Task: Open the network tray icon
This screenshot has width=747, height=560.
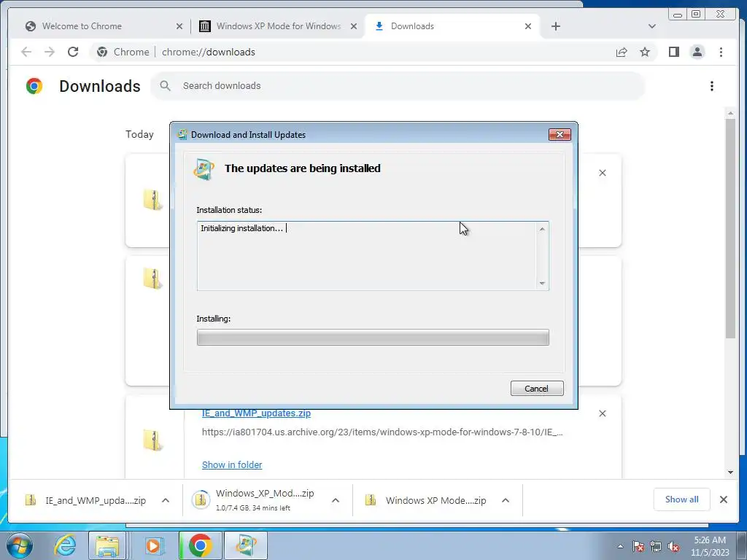Action: (656, 546)
